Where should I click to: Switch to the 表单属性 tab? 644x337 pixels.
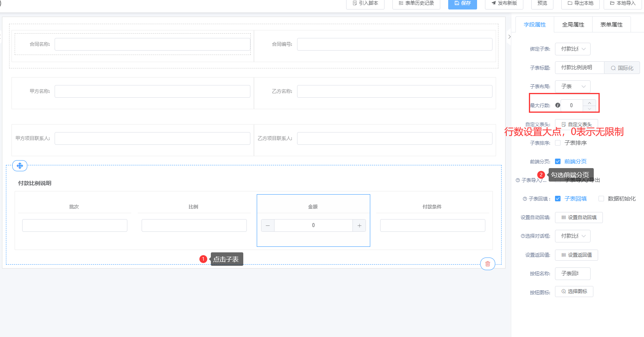pos(611,25)
